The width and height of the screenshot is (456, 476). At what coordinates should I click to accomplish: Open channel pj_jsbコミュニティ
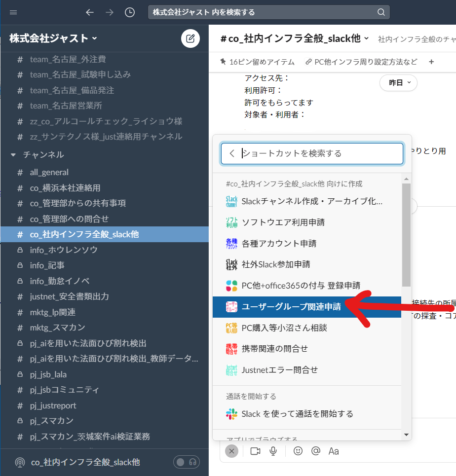pyautogui.click(x=105, y=390)
